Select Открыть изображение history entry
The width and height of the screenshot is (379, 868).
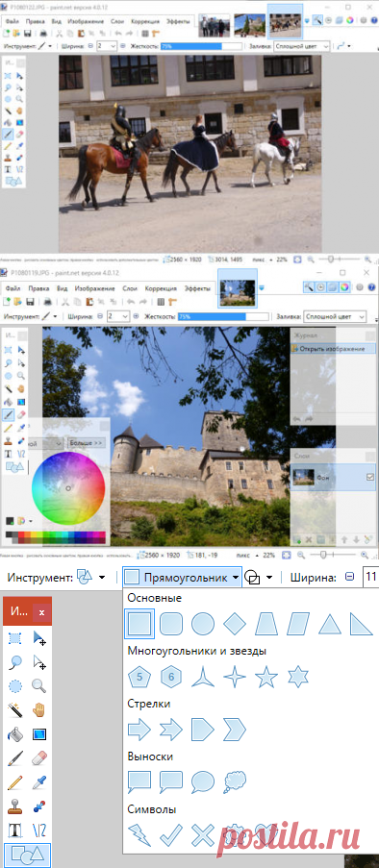pyautogui.click(x=333, y=349)
